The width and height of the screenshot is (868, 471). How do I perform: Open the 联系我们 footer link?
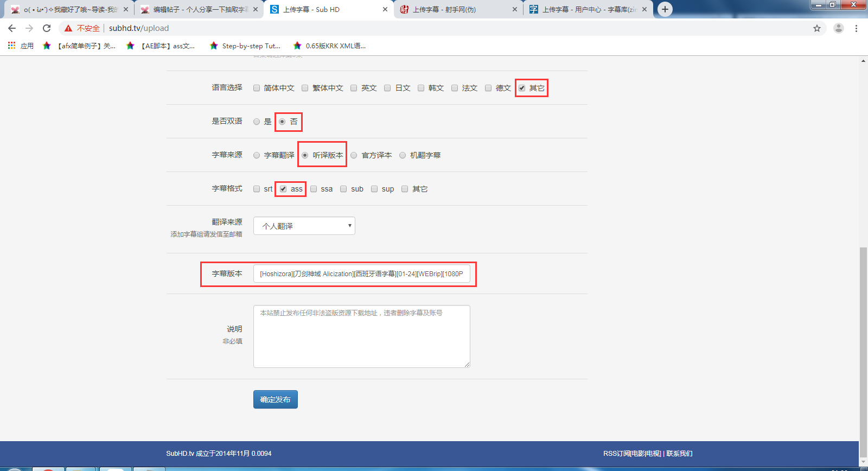pyautogui.click(x=679, y=454)
